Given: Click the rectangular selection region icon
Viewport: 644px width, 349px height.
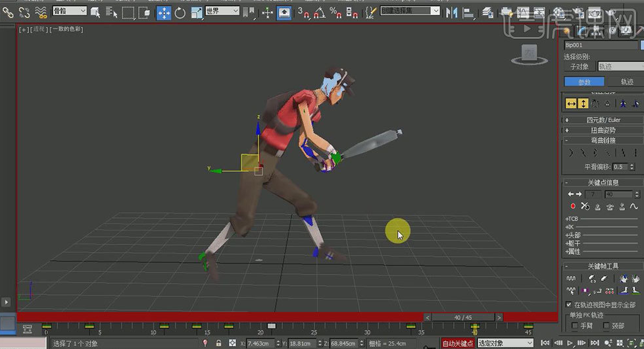Looking at the screenshot, I should 128,13.
